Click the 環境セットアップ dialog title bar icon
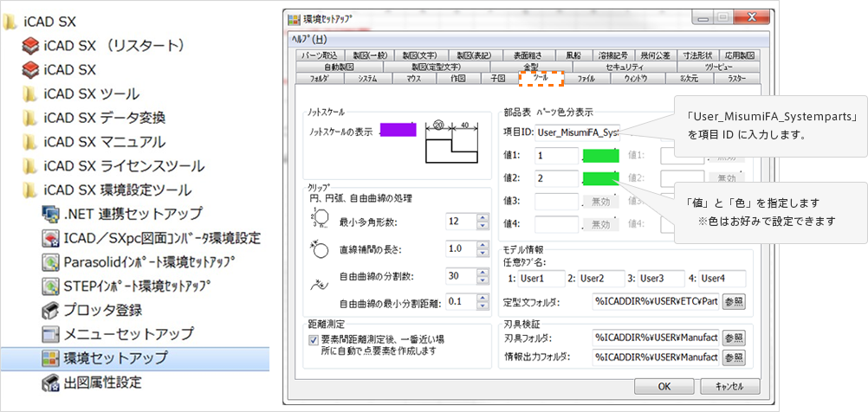 point(295,19)
